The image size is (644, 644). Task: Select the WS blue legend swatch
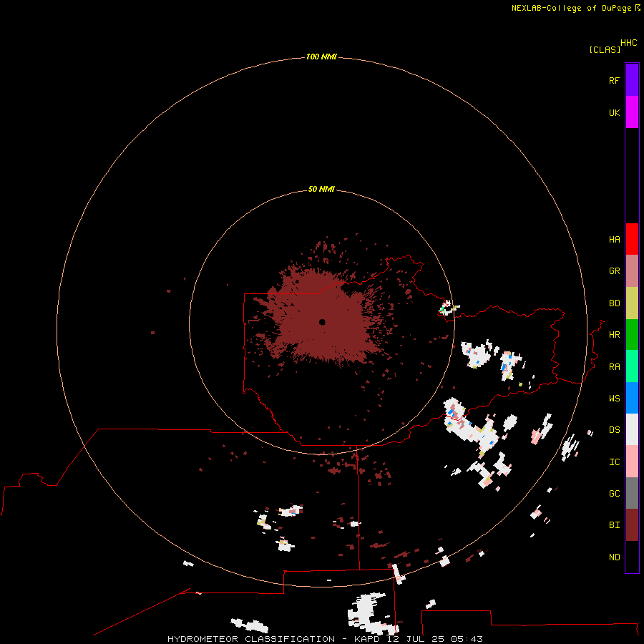(632, 398)
